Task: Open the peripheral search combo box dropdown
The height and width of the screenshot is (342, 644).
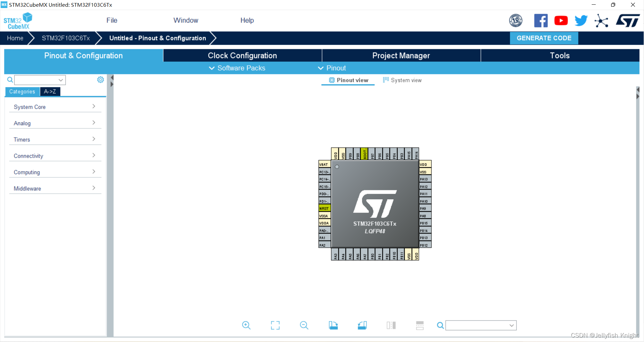Action: (60, 80)
